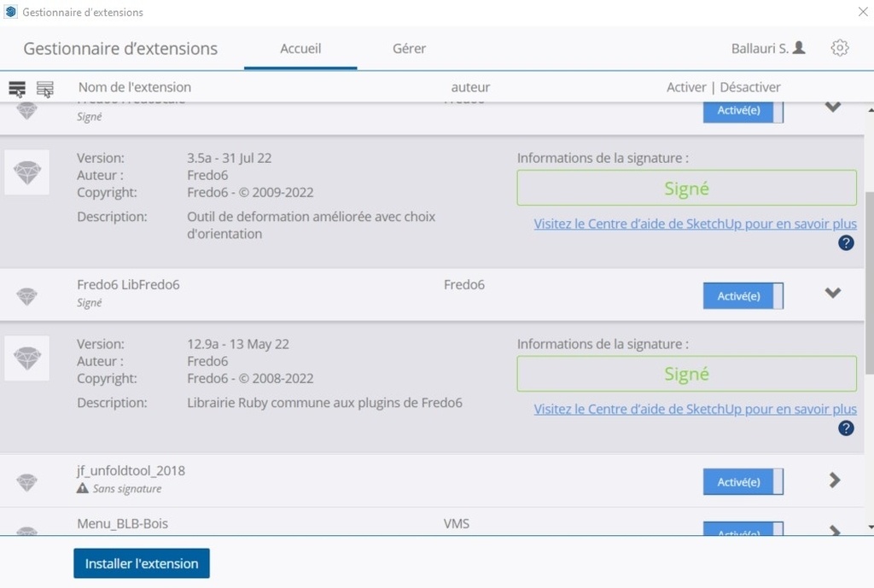The width and height of the screenshot is (874, 588).
Task: Open the help question mark below first Signé box
Action: point(846,243)
